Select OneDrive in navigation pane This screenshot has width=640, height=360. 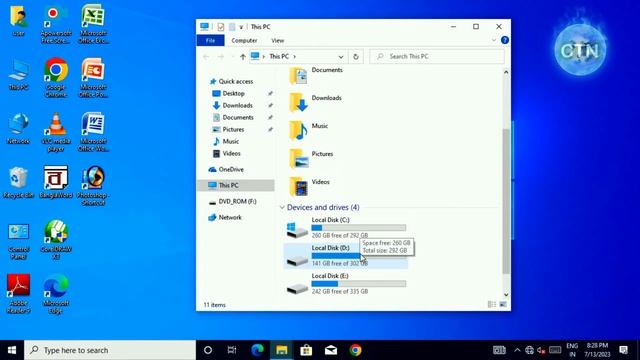[x=226, y=169]
